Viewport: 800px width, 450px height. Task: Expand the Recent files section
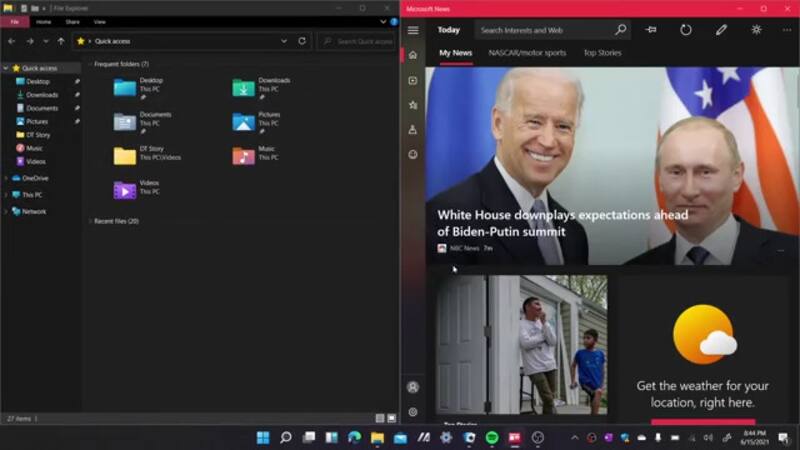[x=89, y=221]
